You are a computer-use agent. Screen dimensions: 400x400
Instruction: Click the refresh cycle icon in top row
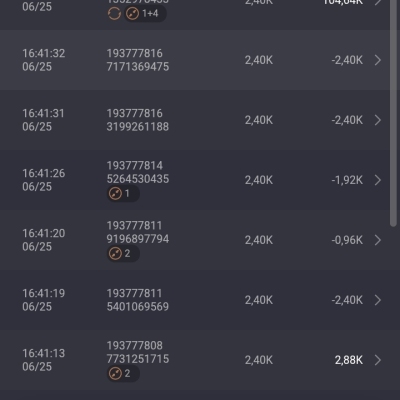pyautogui.click(x=114, y=14)
